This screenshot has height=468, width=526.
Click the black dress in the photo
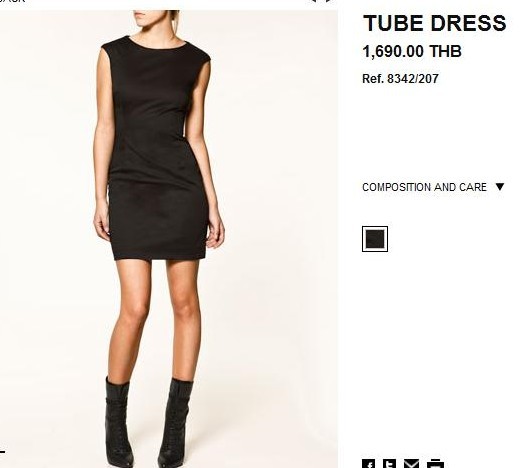pyautogui.click(x=157, y=148)
